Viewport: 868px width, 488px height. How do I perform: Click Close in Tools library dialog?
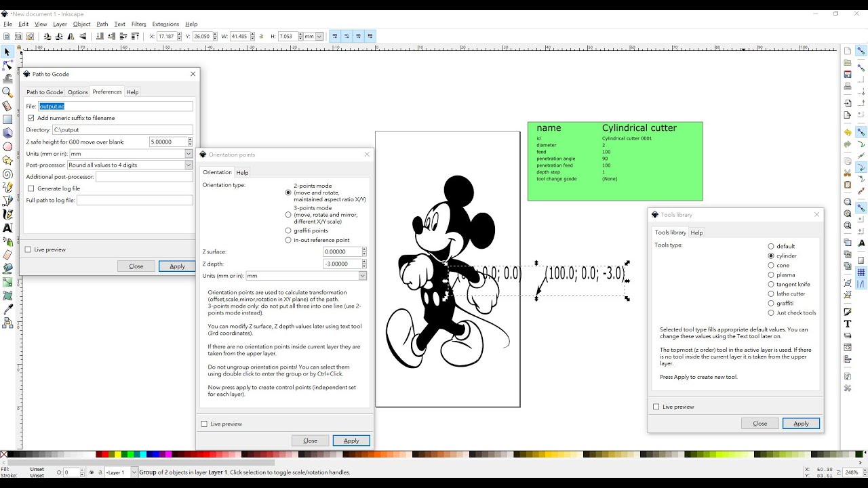coord(760,424)
